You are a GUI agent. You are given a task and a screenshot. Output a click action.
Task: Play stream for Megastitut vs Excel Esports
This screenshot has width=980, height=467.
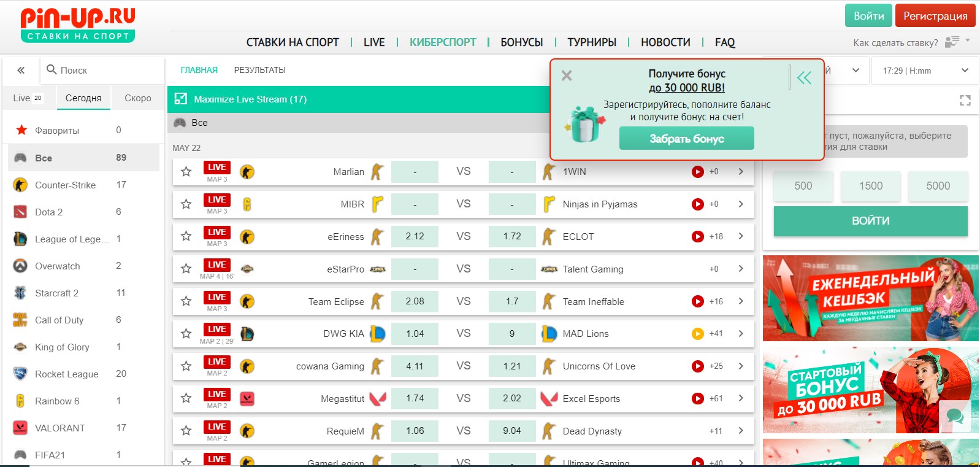coord(698,398)
